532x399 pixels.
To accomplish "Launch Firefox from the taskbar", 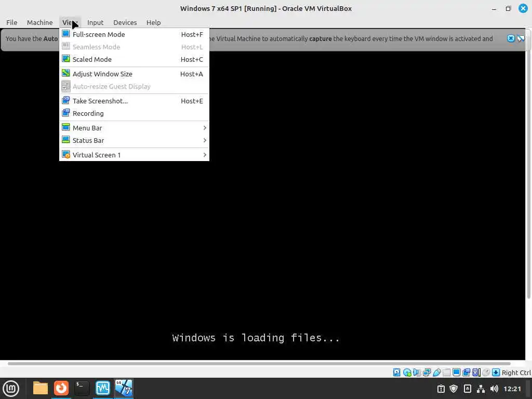I will point(61,389).
